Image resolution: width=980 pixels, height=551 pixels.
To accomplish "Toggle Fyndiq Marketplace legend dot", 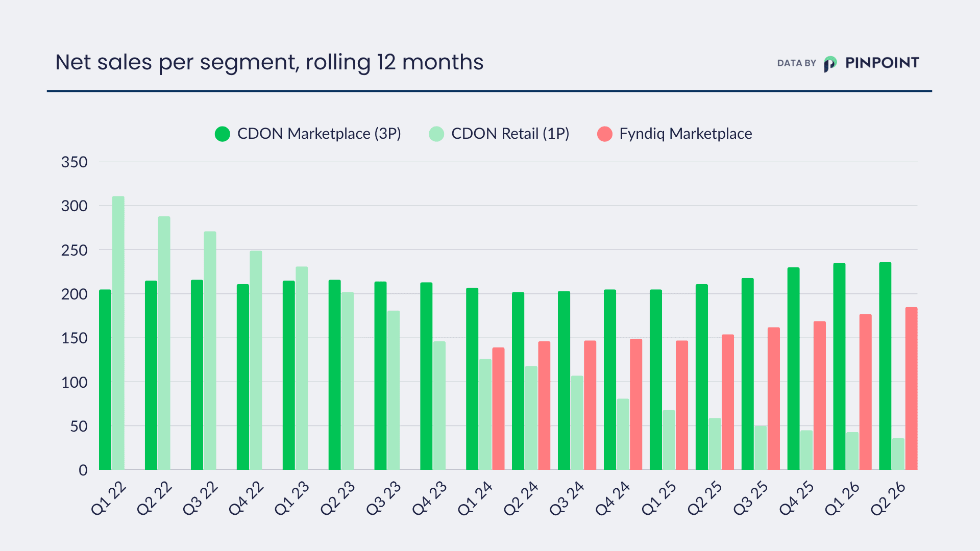I will [605, 134].
